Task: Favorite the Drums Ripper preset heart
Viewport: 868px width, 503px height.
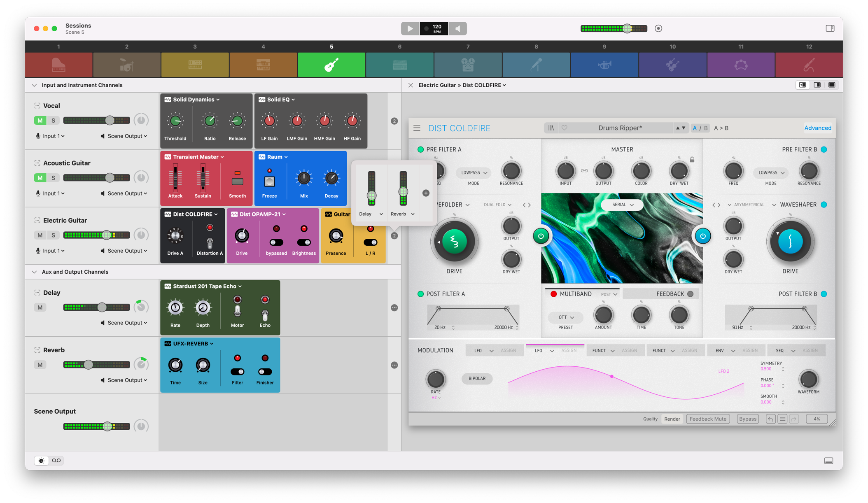Action: pos(565,128)
